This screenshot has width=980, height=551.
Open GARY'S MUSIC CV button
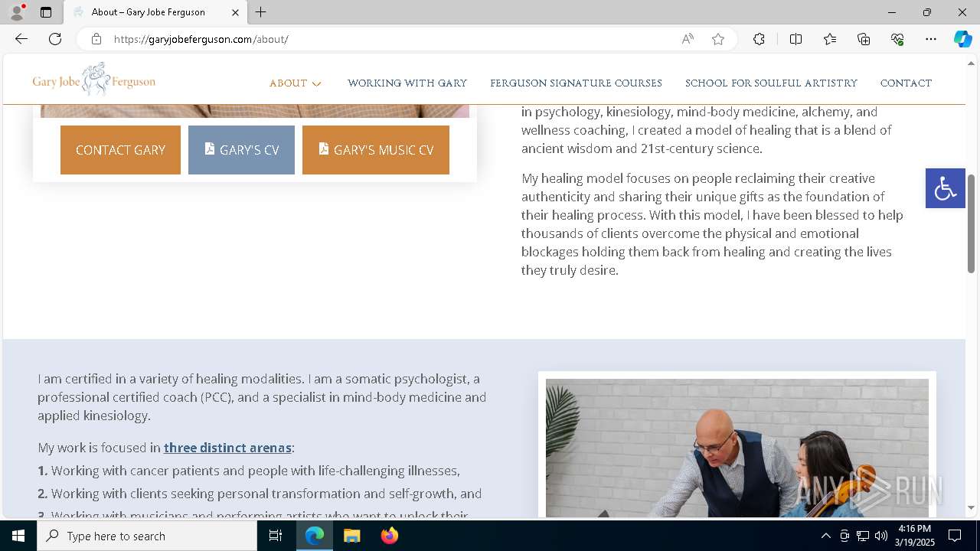click(x=376, y=150)
